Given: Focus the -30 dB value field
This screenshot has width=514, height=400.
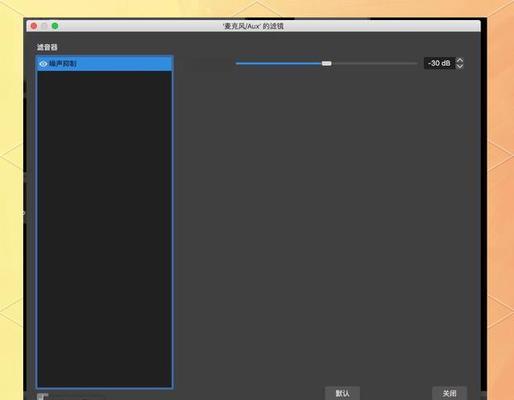Looking at the screenshot, I should pyautogui.click(x=439, y=63).
